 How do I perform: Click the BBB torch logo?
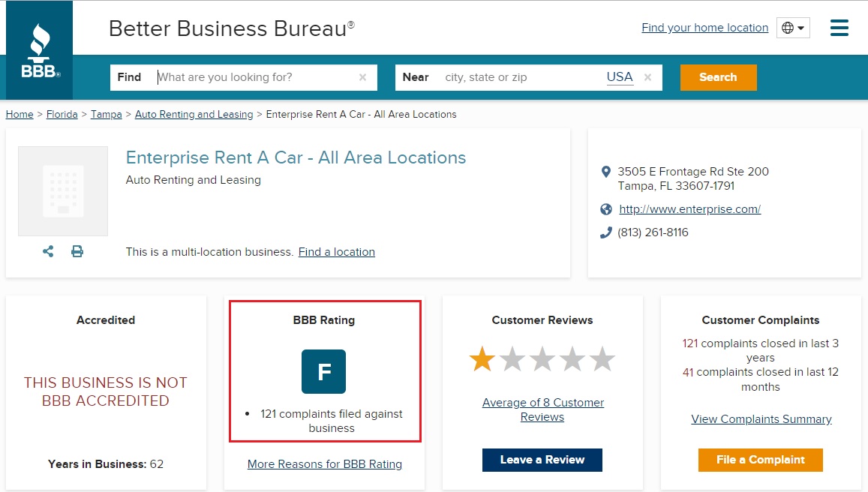[x=39, y=49]
